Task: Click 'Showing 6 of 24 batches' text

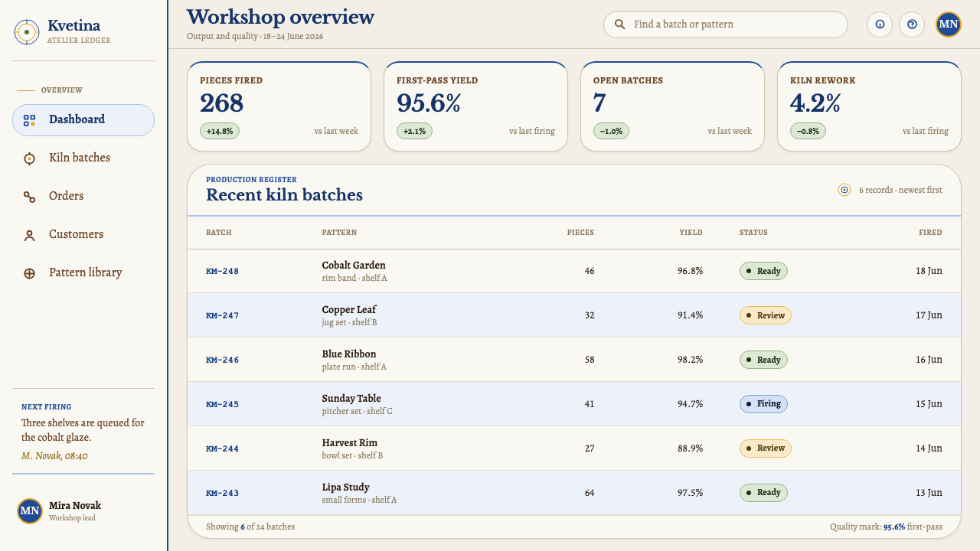Action: pos(250,527)
